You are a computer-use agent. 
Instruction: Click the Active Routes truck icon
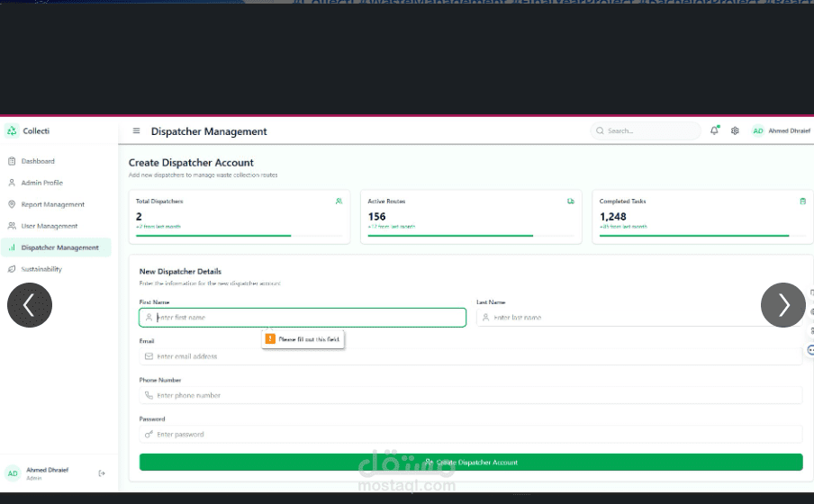pos(571,201)
